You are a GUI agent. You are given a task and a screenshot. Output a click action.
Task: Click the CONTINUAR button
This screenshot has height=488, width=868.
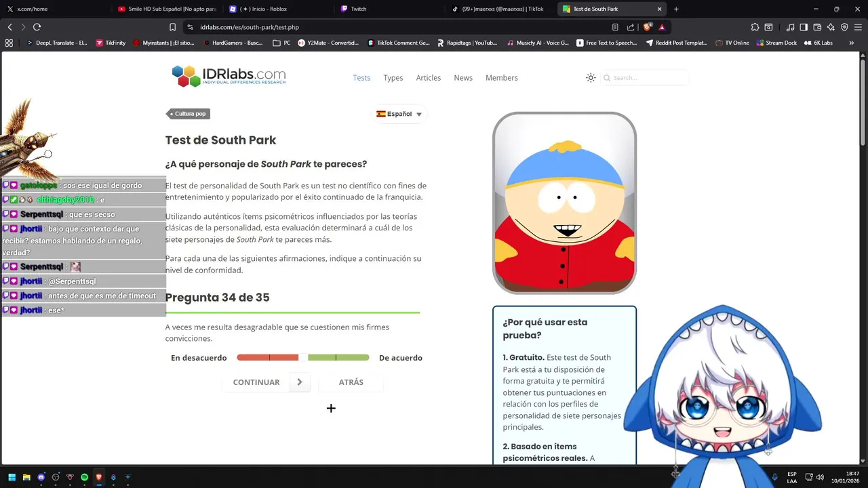coord(266,382)
